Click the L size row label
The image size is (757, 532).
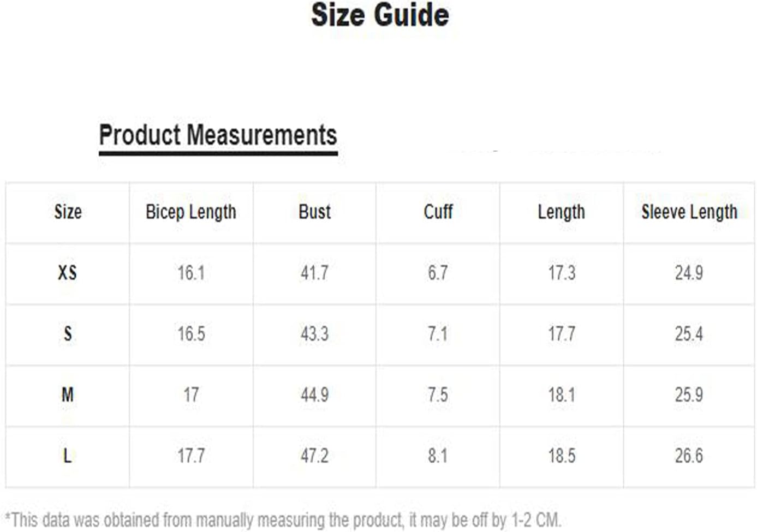[68, 456]
